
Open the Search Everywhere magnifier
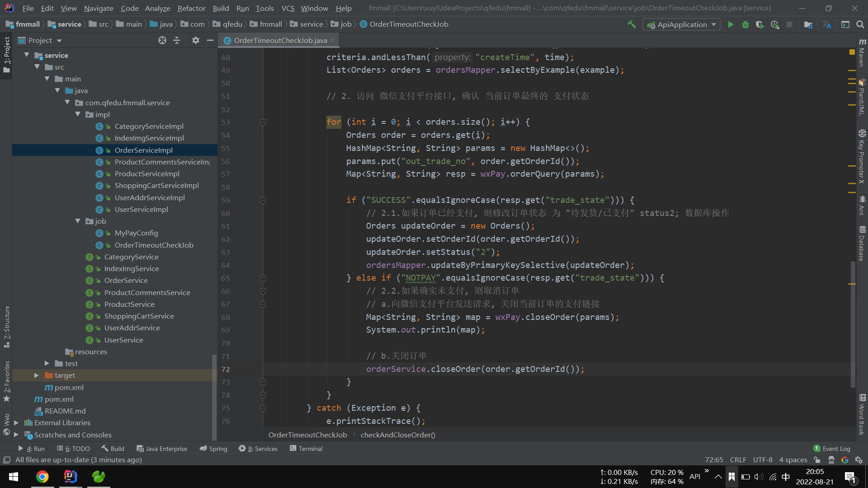tap(860, 24)
